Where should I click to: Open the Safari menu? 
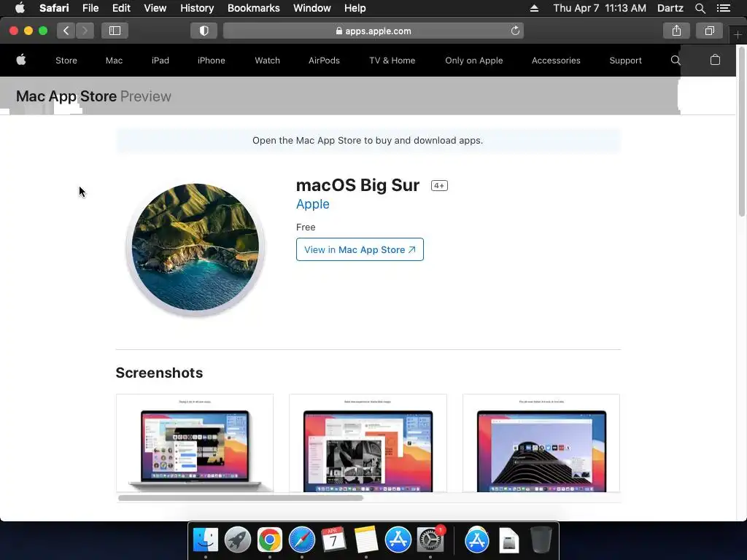54,8
